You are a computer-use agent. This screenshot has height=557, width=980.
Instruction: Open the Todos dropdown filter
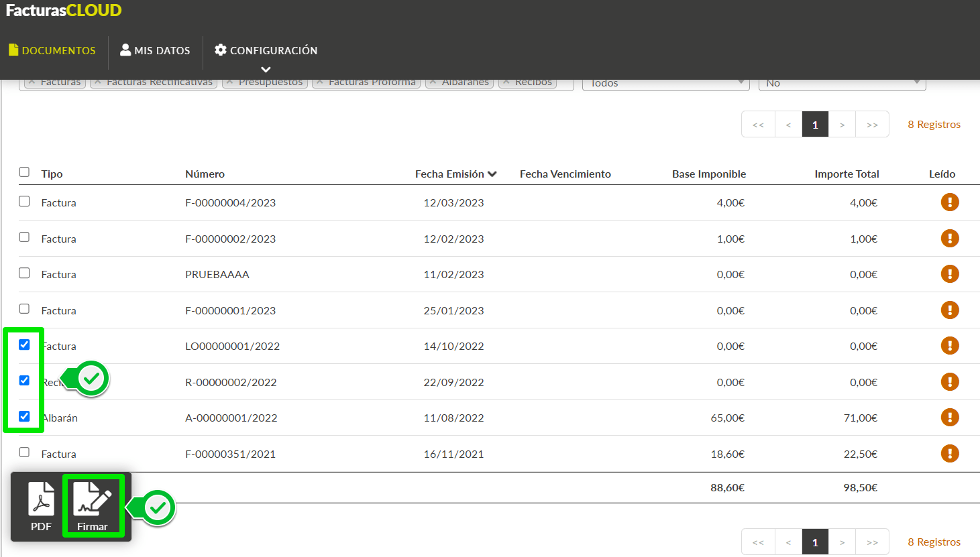click(665, 83)
